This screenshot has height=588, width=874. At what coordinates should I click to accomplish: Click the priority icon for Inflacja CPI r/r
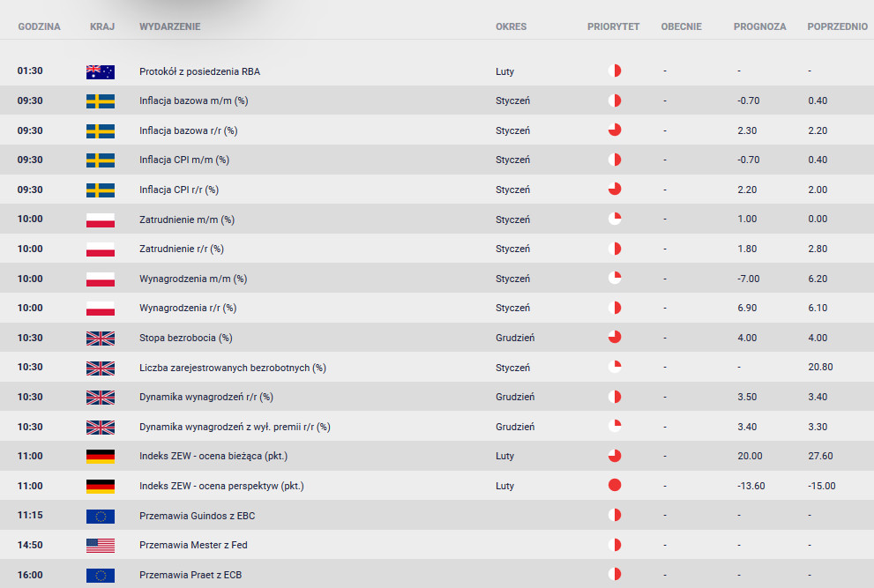(x=614, y=189)
